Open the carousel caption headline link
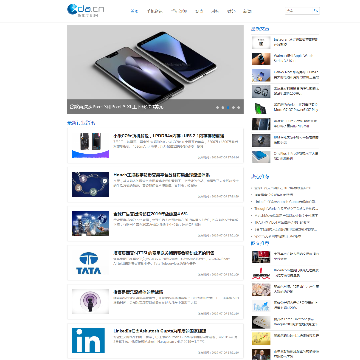This screenshot has height=360, width=360. pyautogui.click(x=116, y=107)
